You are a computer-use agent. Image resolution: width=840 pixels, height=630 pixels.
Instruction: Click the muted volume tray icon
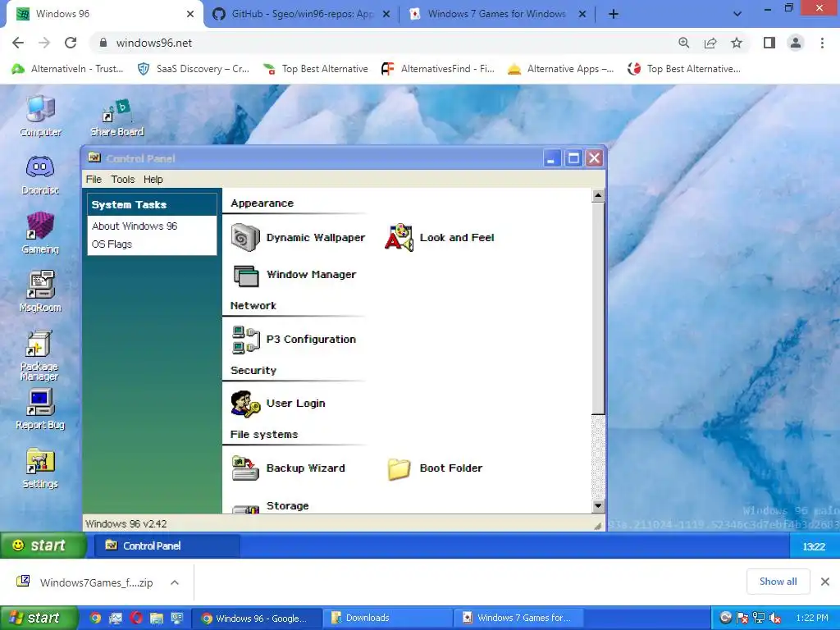tap(774, 618)
